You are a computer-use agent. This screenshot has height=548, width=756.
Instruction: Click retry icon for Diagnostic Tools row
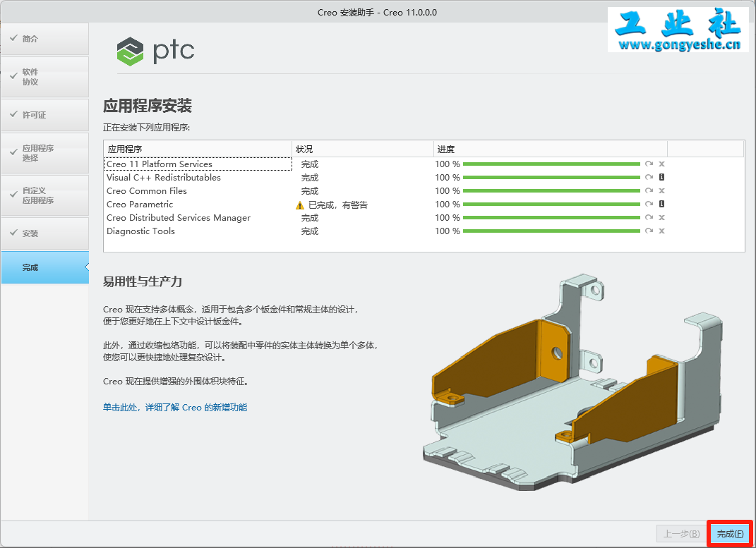click(649, 231)
